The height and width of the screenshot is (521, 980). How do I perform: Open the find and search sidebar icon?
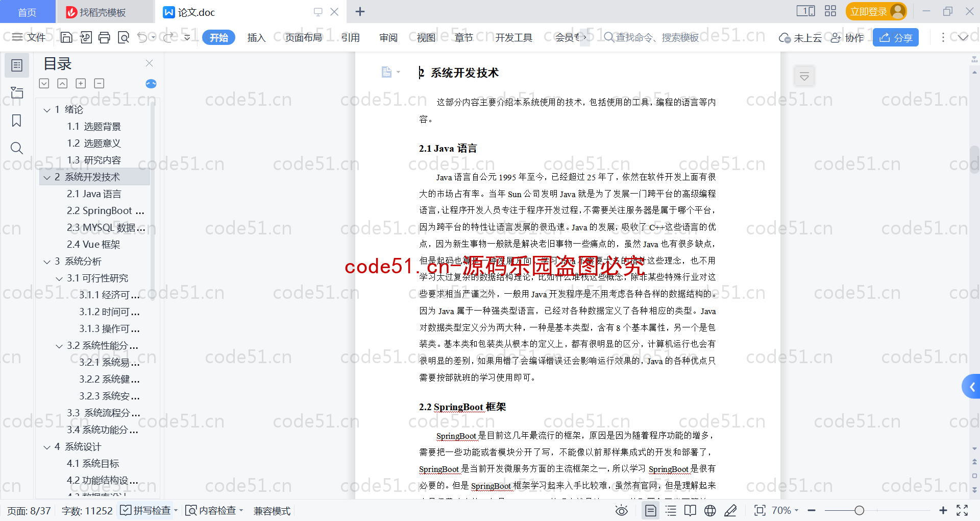(17, 148)
